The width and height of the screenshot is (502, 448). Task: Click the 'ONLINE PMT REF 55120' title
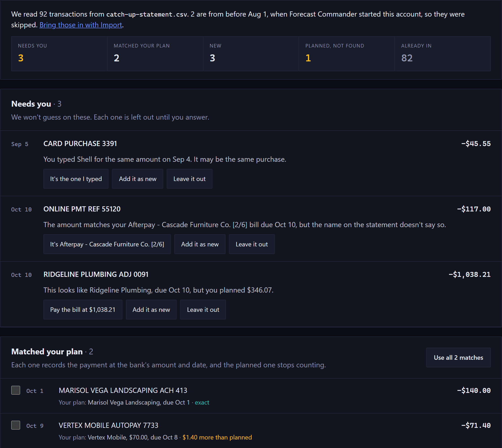tap(82, 209)
